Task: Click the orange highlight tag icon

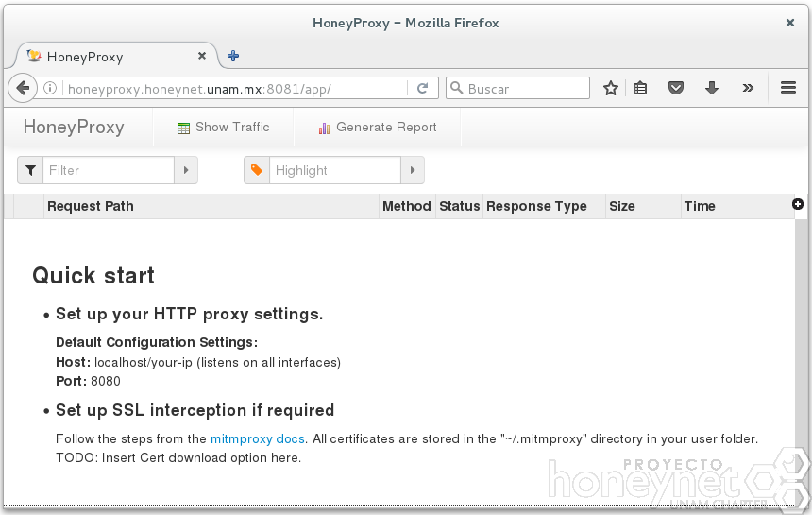Action: click(257, 170)
